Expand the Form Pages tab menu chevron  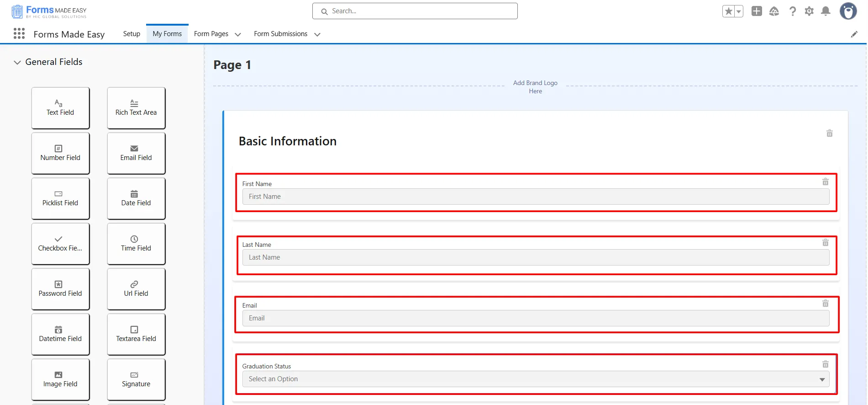[x=238, y=34]
